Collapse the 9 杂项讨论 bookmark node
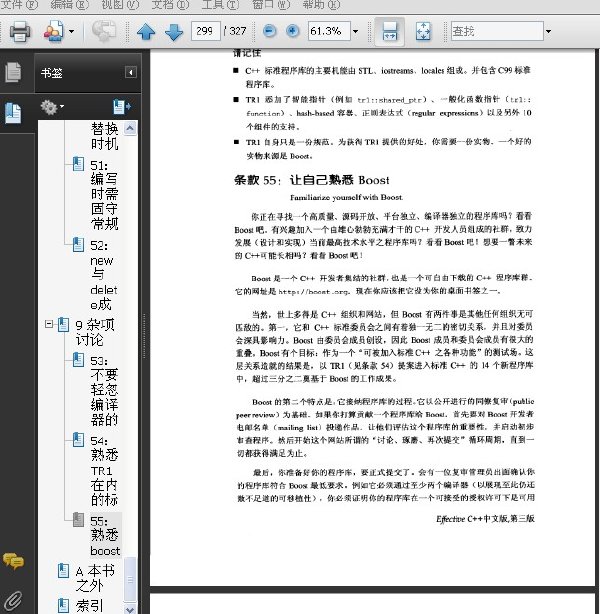The width and height of the screenshot is (600, 614). 49,324
